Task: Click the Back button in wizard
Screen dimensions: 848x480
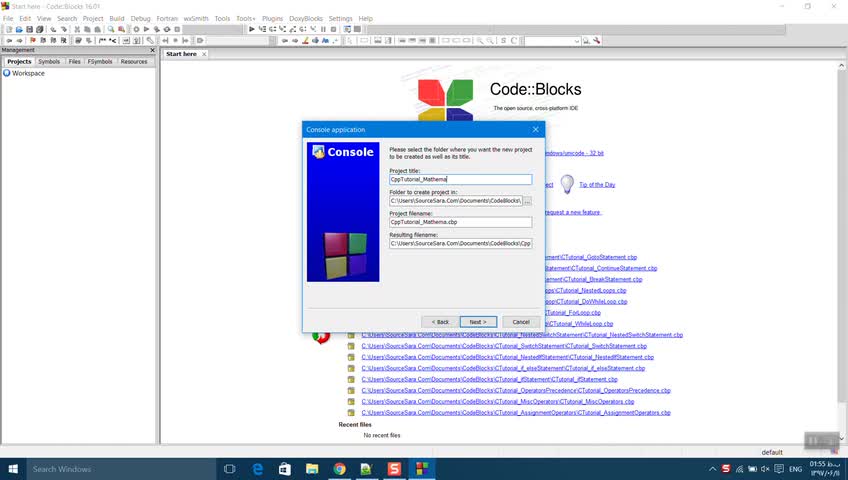Action: tap(440, 322)
